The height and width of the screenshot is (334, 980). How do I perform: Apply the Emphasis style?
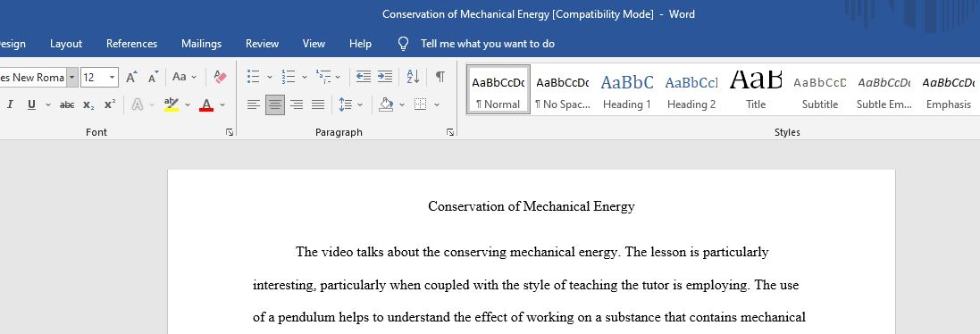point(949,90)
